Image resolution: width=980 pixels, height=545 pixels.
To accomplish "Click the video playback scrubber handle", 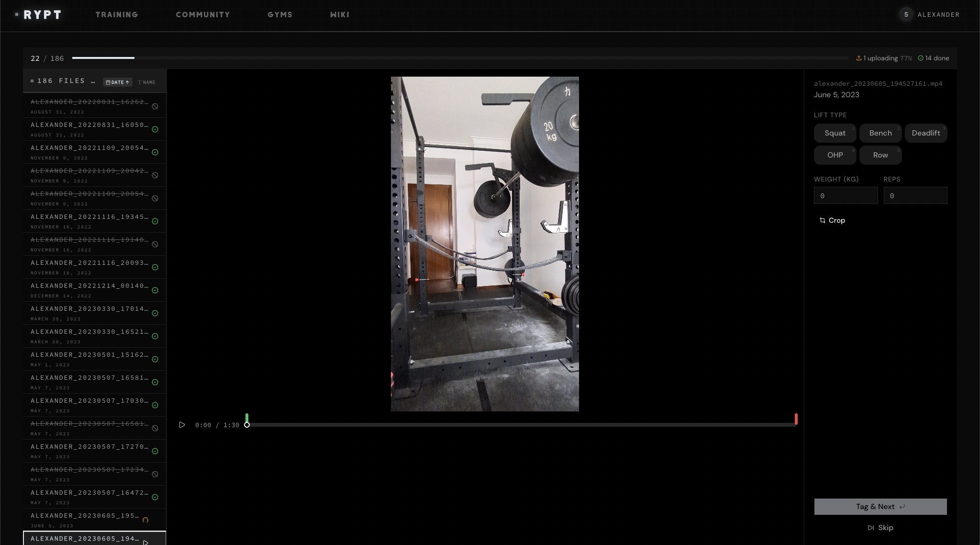I will pyautogui.click(x=247, y=425).
